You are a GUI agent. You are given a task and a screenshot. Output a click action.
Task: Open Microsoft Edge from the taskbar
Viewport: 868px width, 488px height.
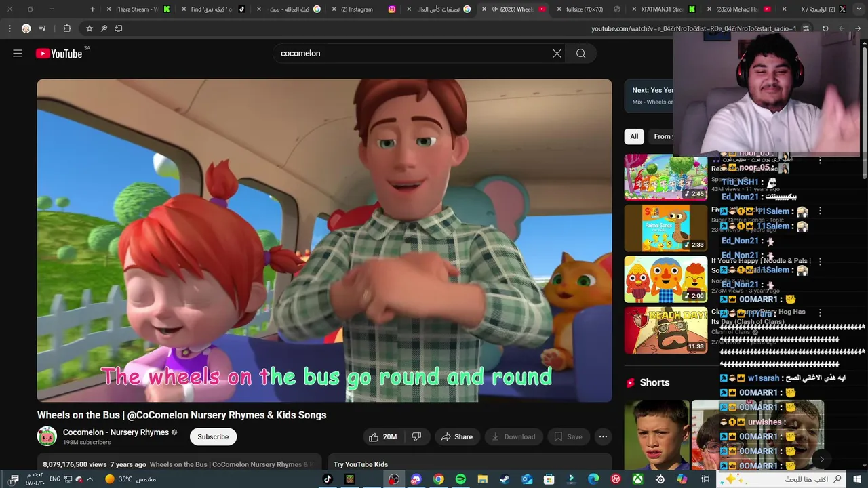[x=593, y=479]
